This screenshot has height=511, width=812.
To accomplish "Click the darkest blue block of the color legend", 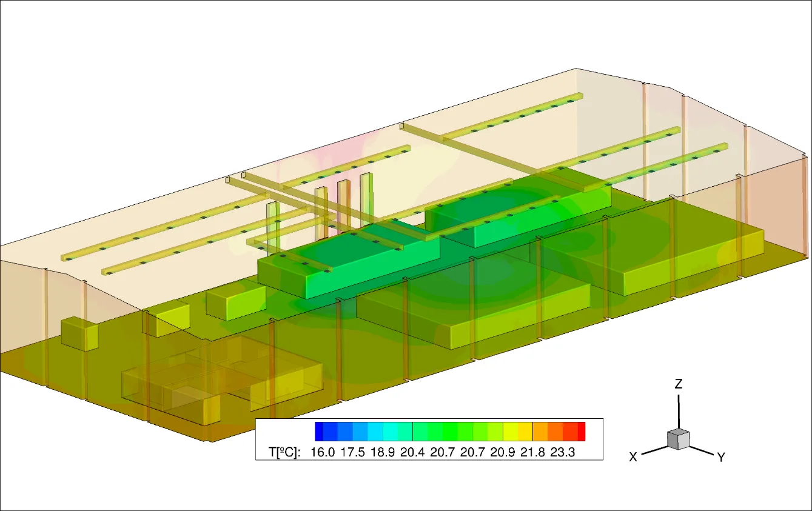I will coord(319,431).
